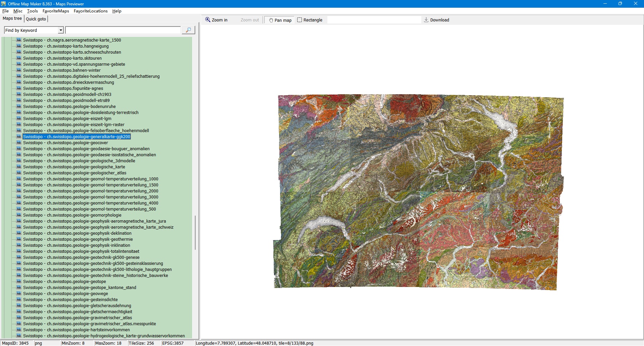Viewport: 644px width, 346px height.
Task: Click the icon next to geologie-geowege layer
Action: click(x=19, y=293)
